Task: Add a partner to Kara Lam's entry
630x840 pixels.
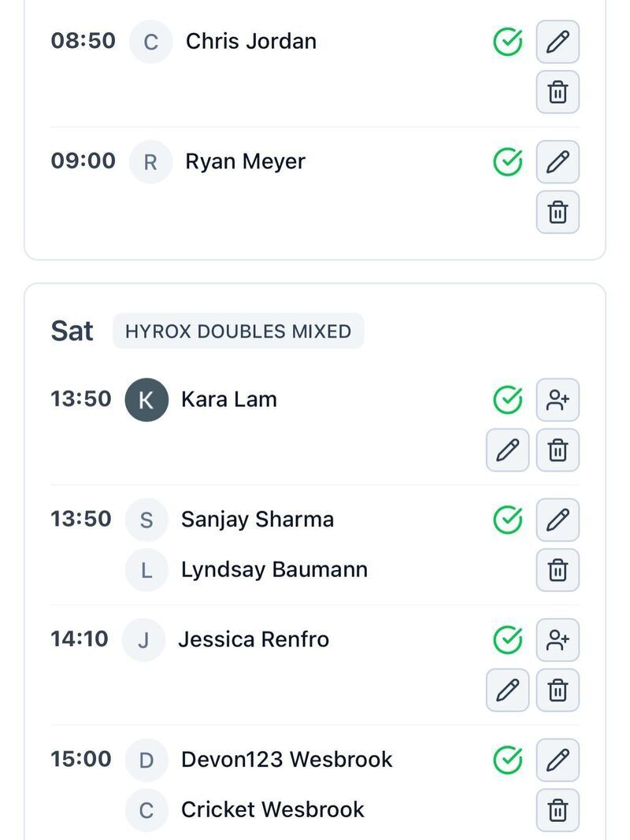Action: click(x=558, y=400)
